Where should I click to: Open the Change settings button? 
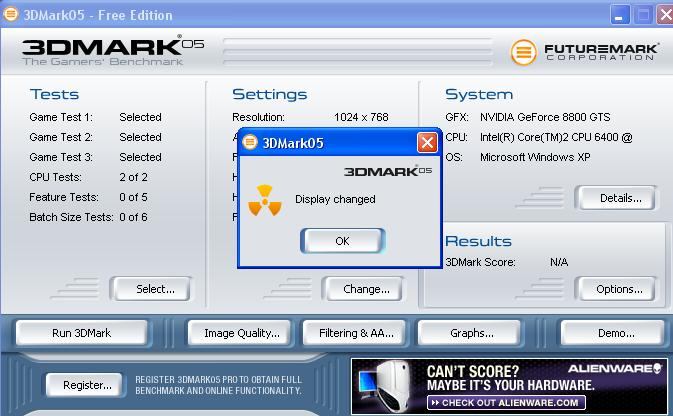click(363, 289)
